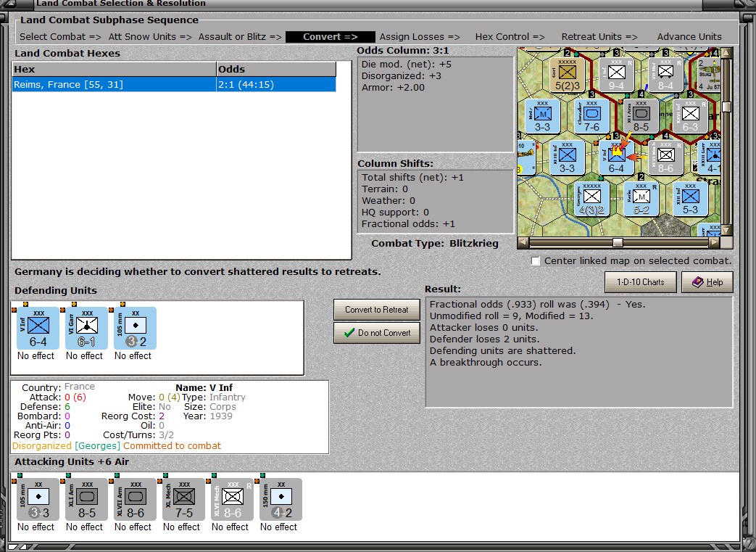
Task: Click the green checkmark on Do not Convert
Action: (x=349, y=332)
